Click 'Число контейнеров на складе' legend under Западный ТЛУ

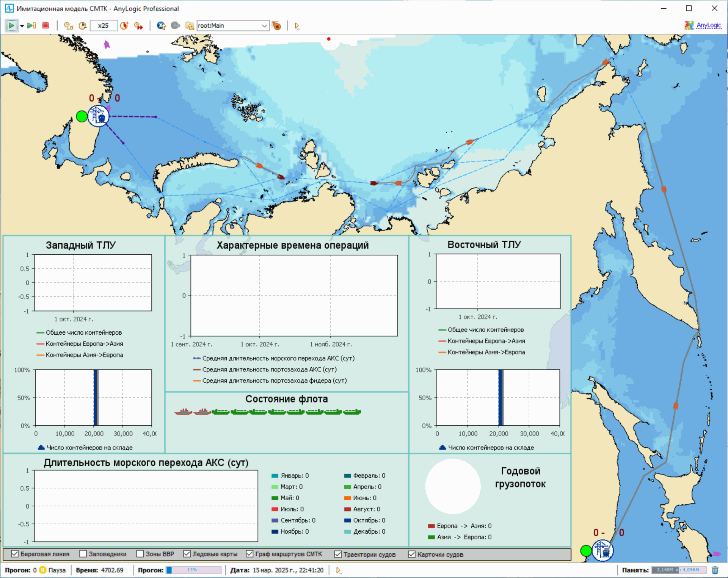85,448
